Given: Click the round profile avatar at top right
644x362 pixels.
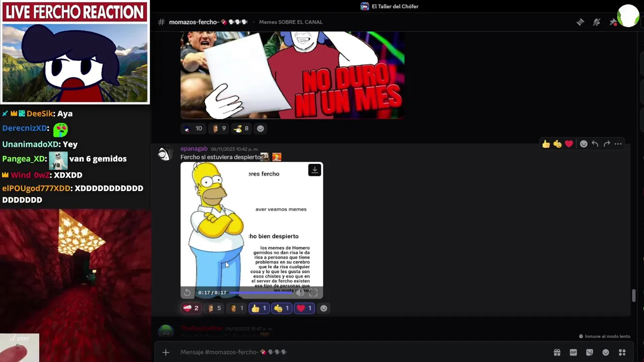Looking at the screenshot, I should pos(628,16).
